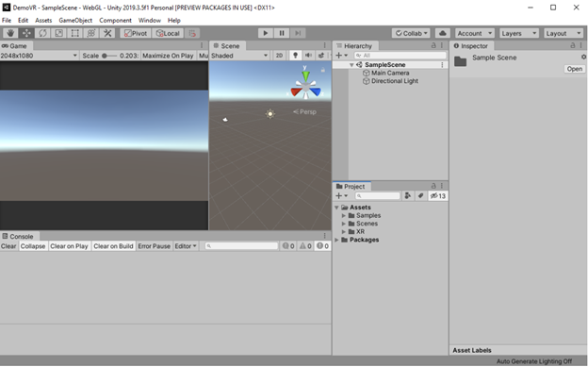Viewport: 588px width, 367px height.
Task: Toggle Local handle rotation
Action: point(168,33)
